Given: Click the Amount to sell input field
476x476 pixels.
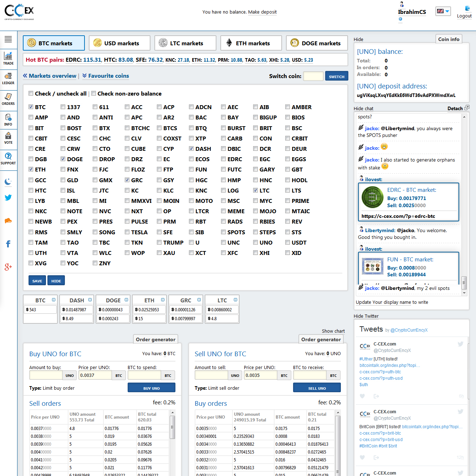Looking at the screenshot, I should pos(211,375).
